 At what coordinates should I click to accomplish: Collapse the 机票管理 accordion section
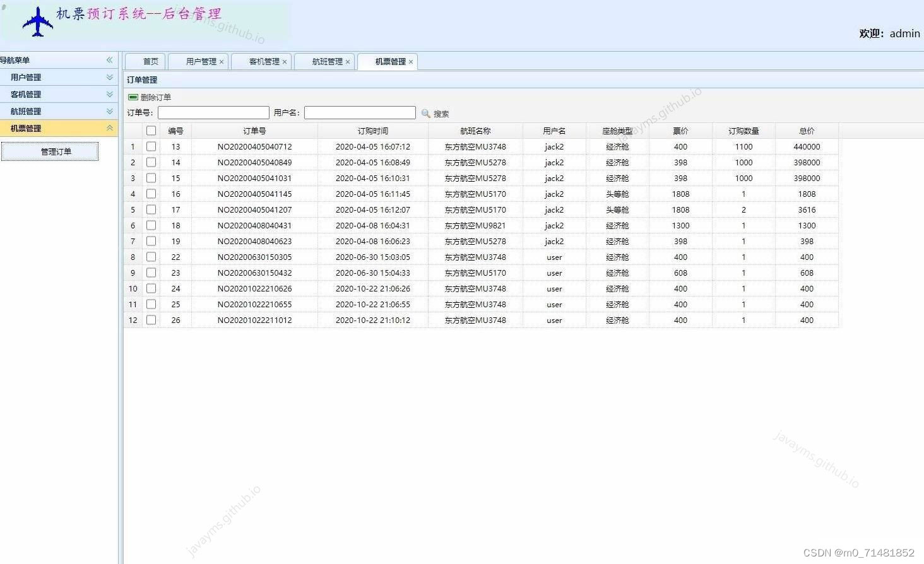[x=109, y=128]
